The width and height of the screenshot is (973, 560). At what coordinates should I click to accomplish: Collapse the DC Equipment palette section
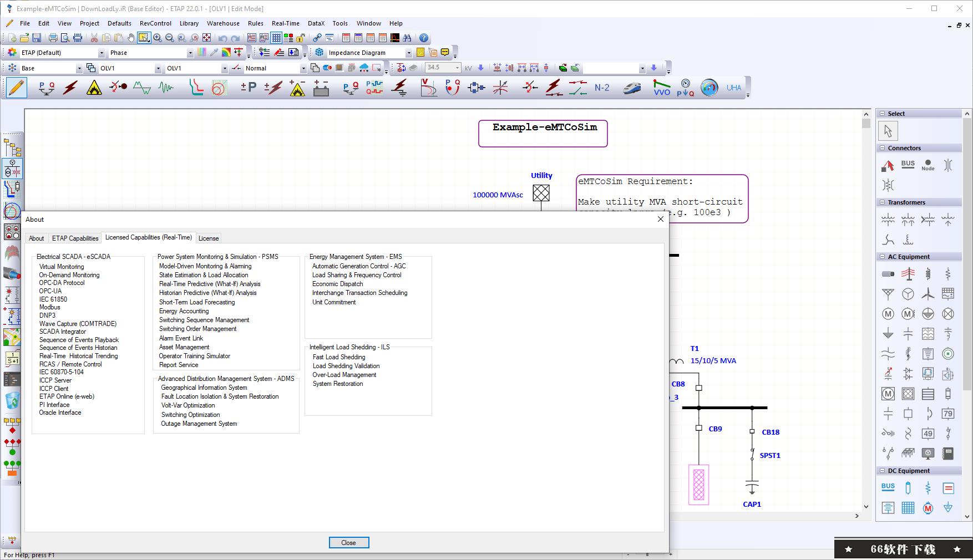[x=883, y=471]
